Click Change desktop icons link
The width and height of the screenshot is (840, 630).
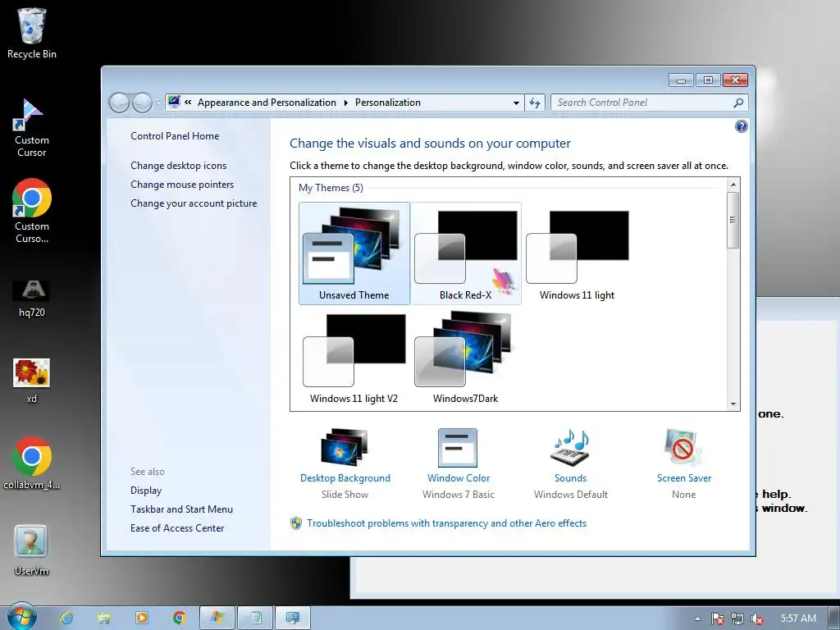click(178, 166)
